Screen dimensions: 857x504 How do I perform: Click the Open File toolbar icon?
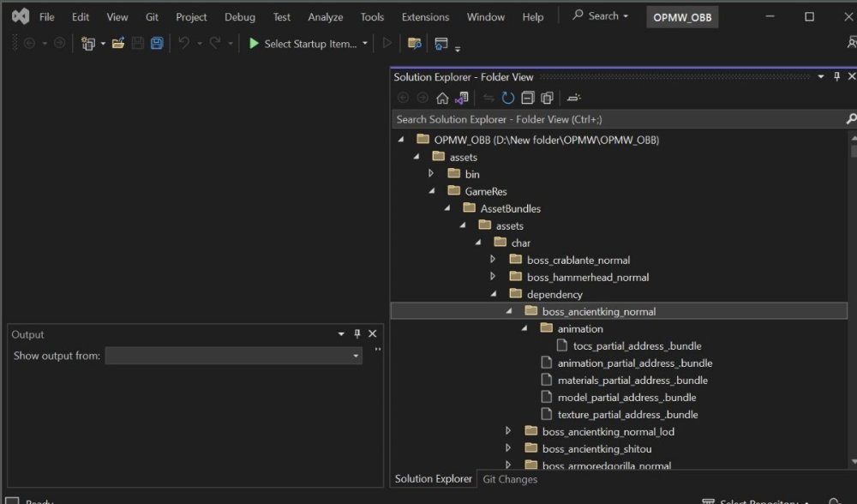[118, 43]
